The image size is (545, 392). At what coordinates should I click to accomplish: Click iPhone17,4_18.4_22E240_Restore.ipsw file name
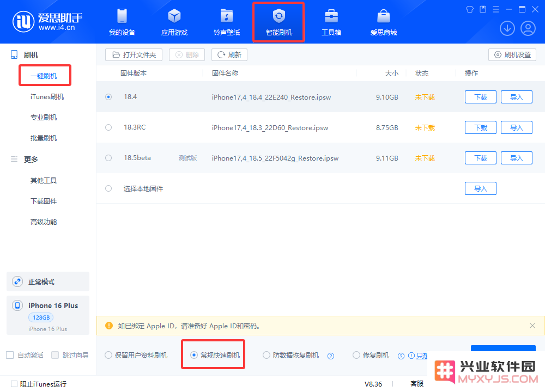coord(271,97)
